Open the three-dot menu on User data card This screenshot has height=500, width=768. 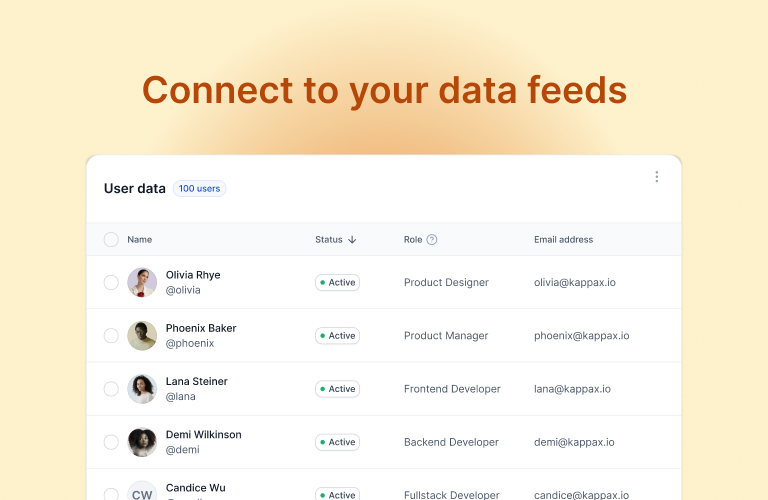click(656, 177)
